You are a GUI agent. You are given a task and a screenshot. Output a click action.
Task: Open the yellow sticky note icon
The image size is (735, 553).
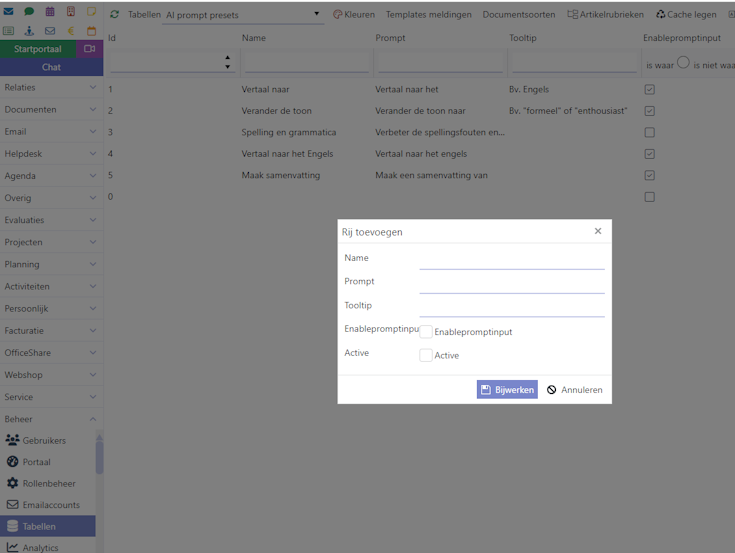click(91, 11)
